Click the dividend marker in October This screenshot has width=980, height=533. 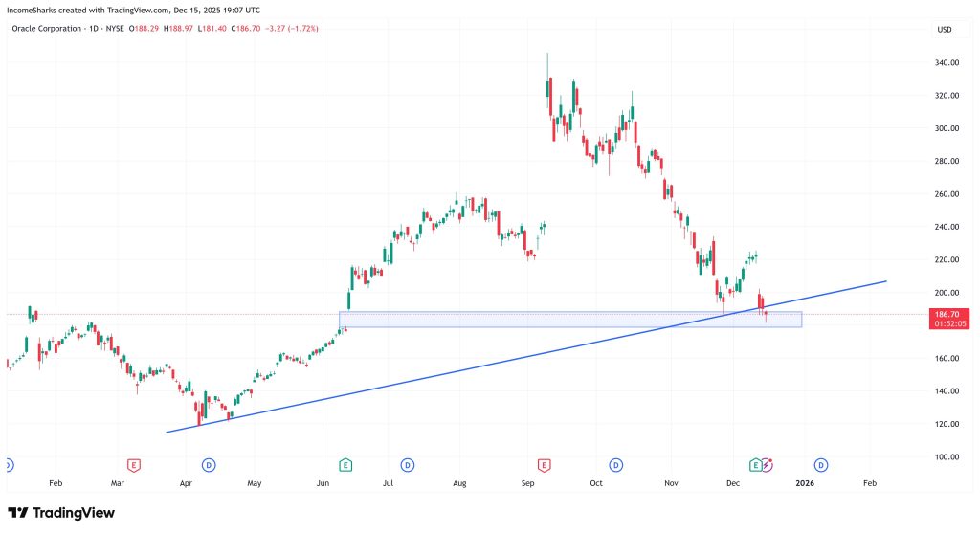coord(616,465)
